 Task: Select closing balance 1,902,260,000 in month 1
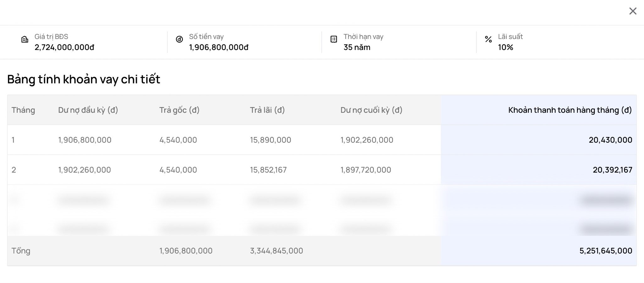click(x=367, y=140)
